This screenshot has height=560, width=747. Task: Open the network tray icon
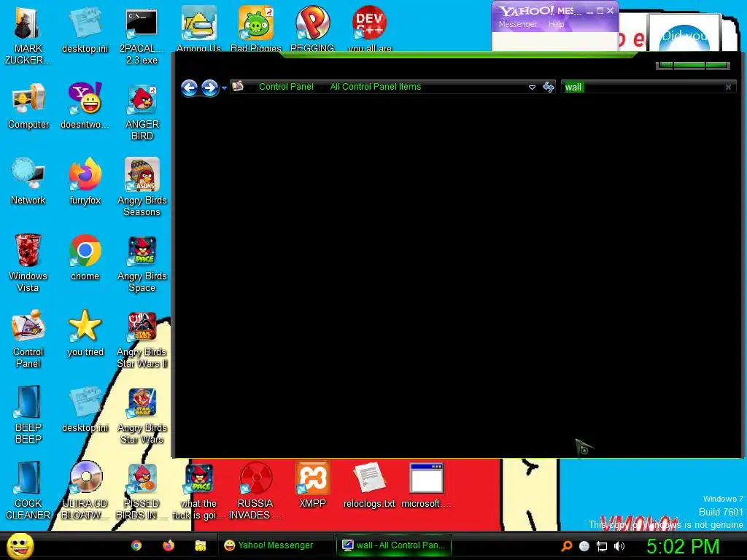[x=602, y=546]
